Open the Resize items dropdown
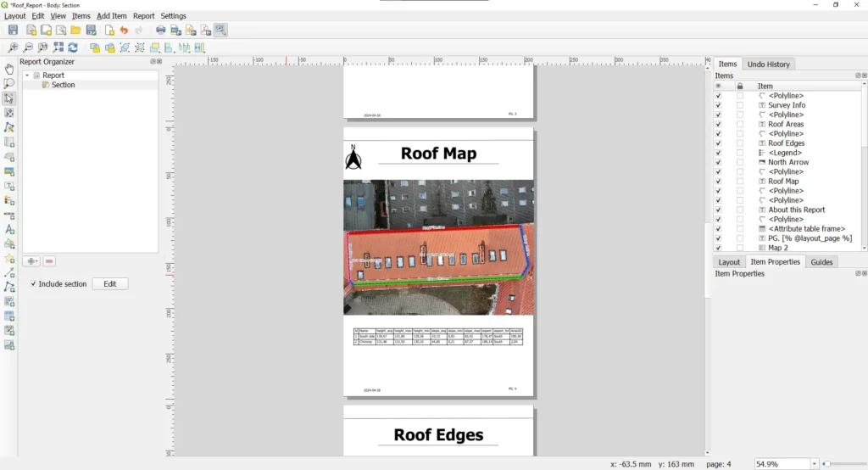868x470 pixels. [199, 48]
